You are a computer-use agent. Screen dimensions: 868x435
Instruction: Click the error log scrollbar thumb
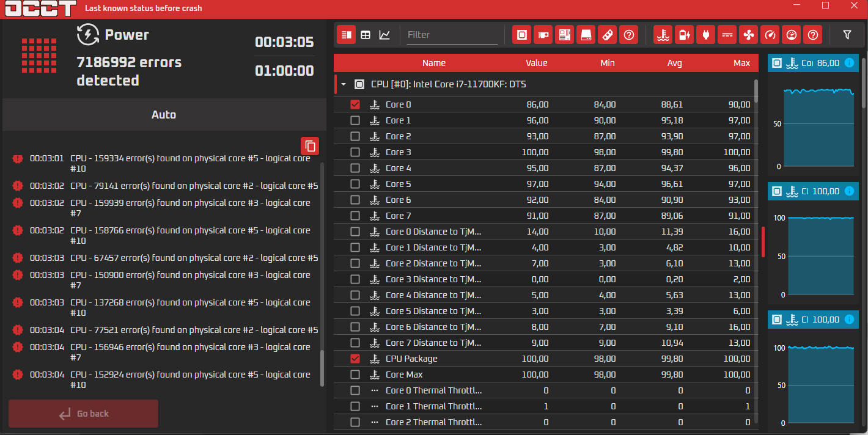(323, 367)
